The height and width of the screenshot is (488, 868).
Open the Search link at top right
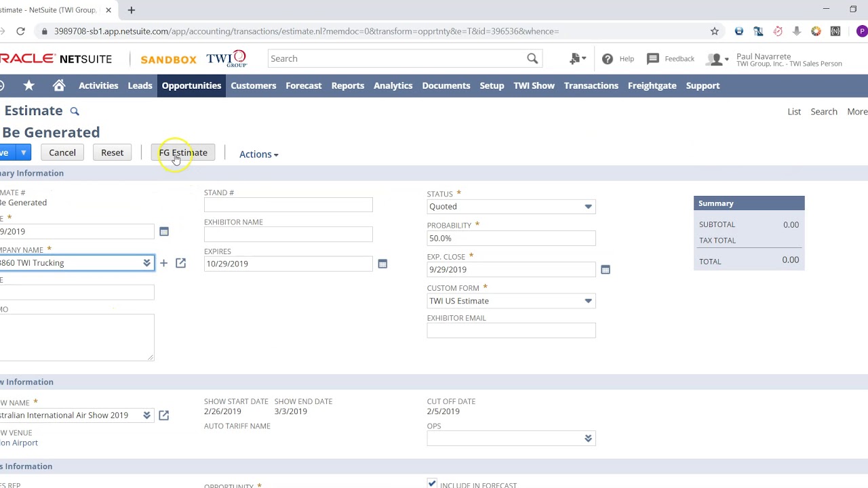pyautogui.click(x=824, y=112)
